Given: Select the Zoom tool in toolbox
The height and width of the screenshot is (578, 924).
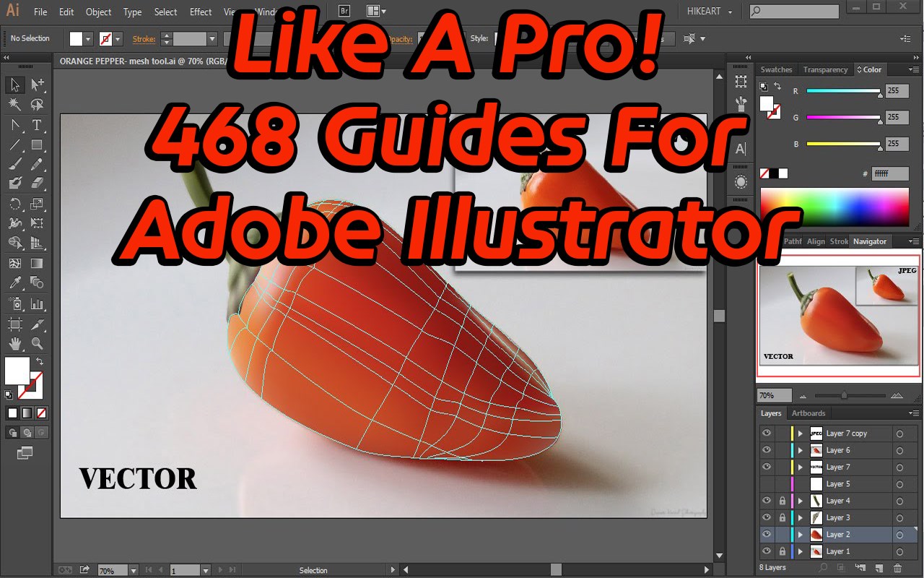Looking at the screenshot, I should point(37,343).
